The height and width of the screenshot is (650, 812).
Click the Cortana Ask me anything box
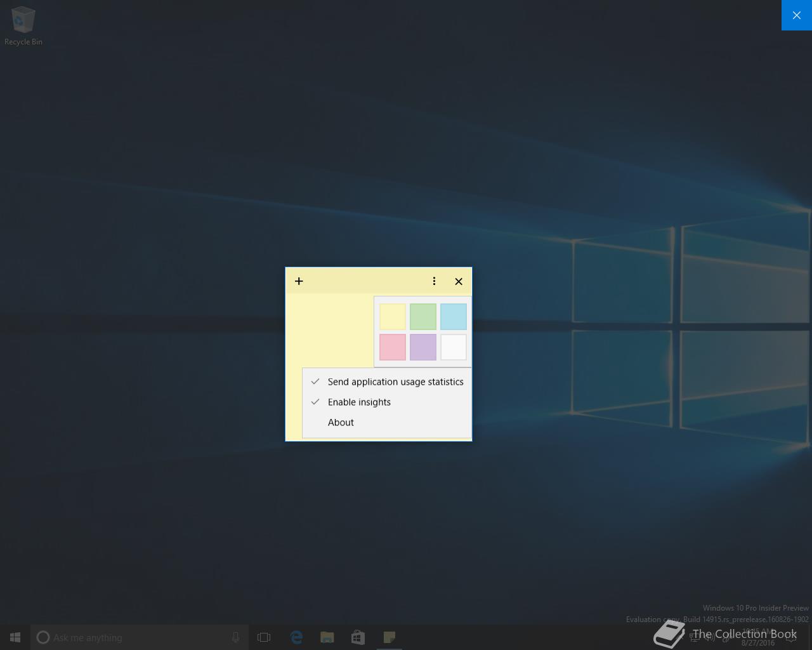click(140, 637)
